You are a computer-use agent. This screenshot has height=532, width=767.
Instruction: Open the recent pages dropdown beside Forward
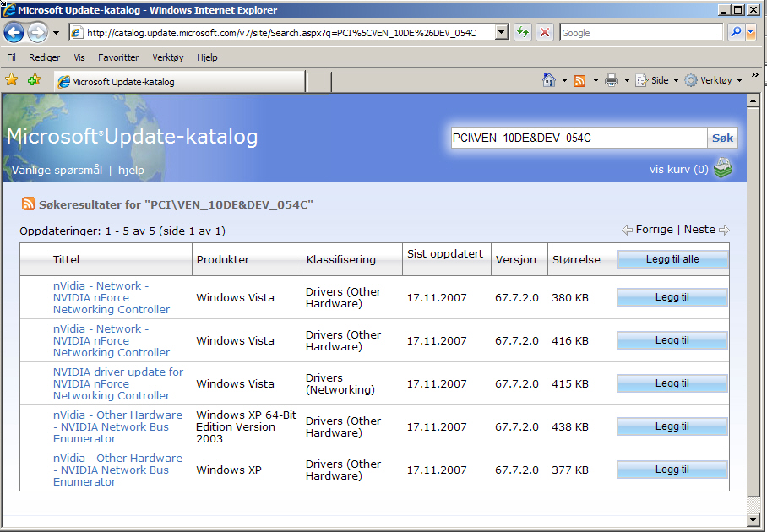click(57, 33)
